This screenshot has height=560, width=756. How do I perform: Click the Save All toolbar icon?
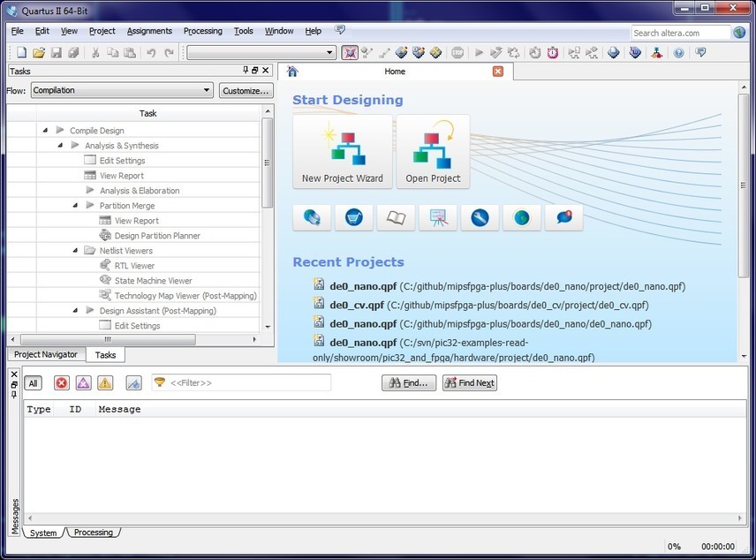pyautogui.click(x=73, y=53)
